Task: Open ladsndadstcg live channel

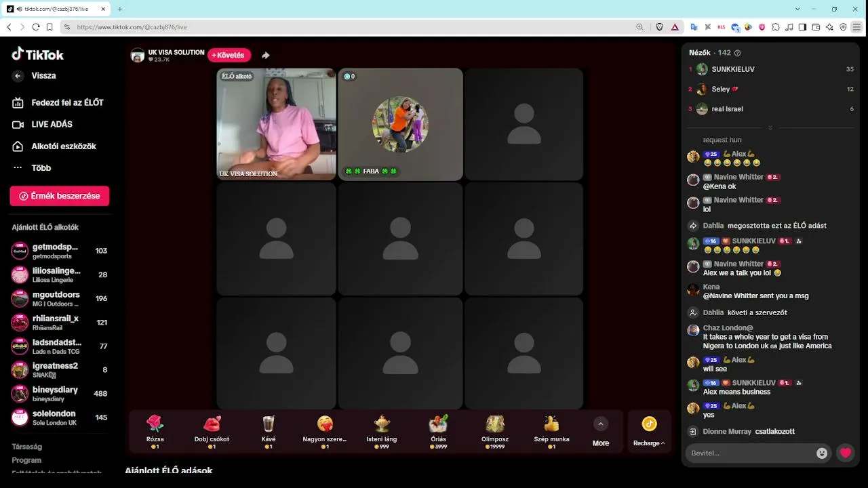Action: tap(60, 346)
